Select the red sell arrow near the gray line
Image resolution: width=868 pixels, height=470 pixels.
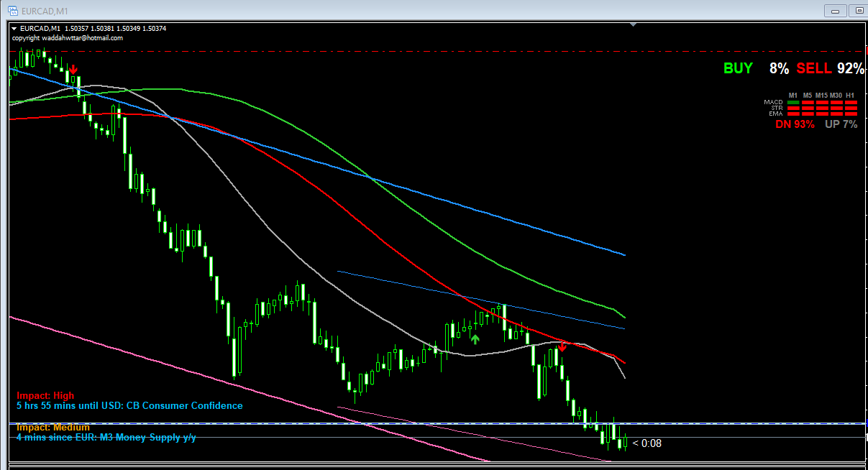(562, 347)
